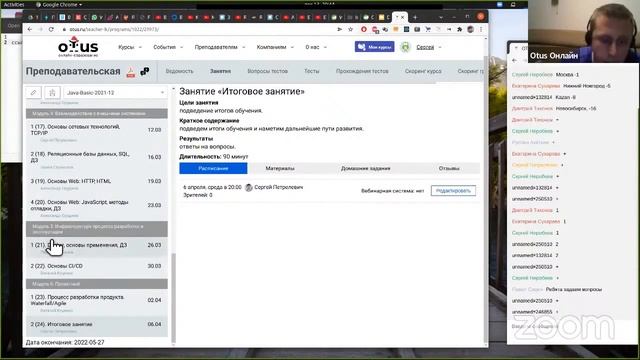The height and width of the screenshot is (360, 640).
Task: Open the Java-Basic-2021-12 course dropdown
Action: (x=115, y=93)
